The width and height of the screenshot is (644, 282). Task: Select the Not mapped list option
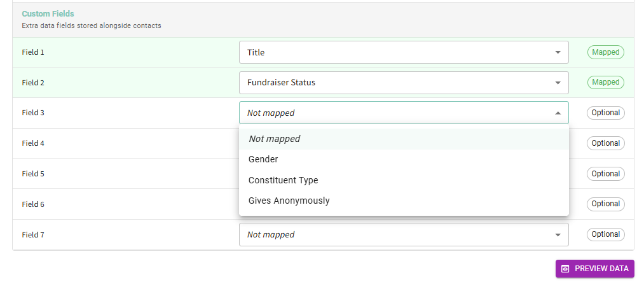[x=274, y=139]
